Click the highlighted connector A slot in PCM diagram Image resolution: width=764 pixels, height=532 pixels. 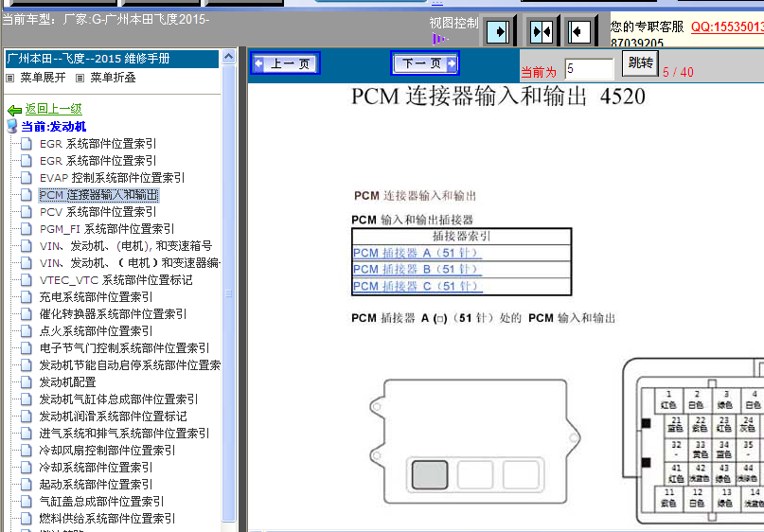(x=430, y=474)
